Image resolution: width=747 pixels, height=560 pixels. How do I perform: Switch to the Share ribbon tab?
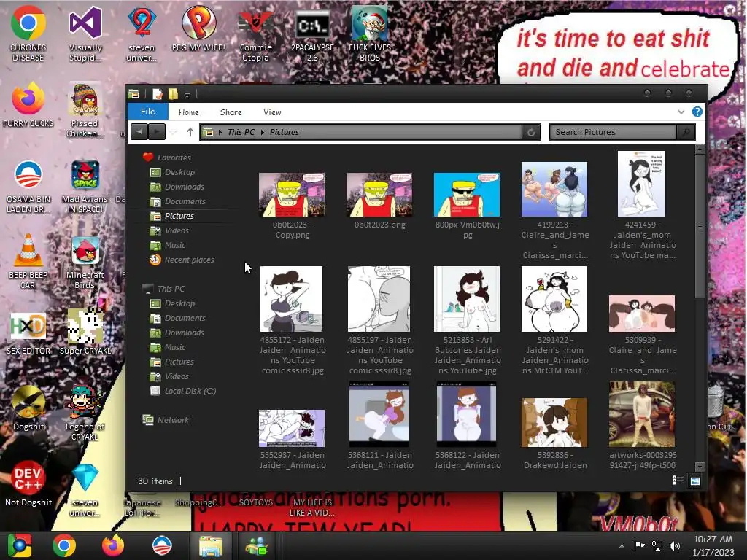coord(231,112)
